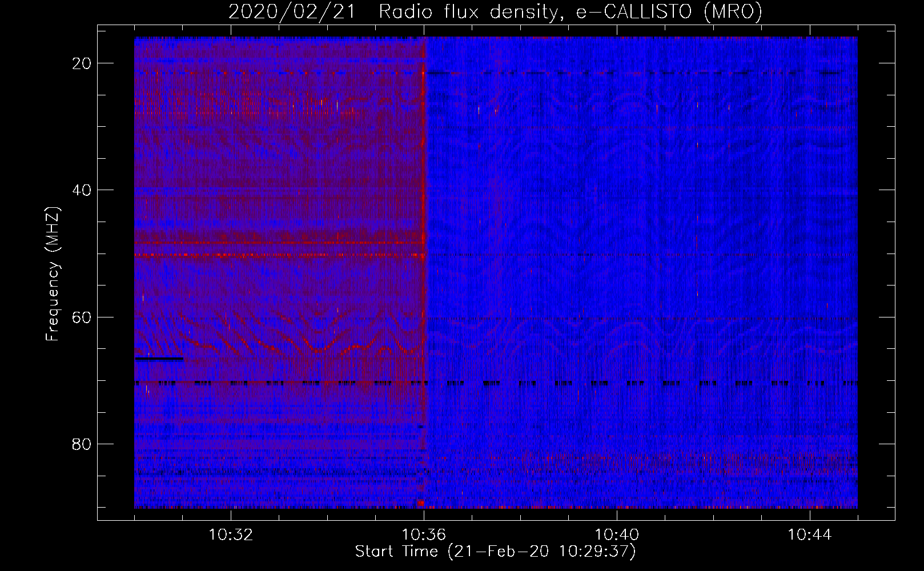Click the 80 frequency tick label
The height and width of the screenshot is (571, 924).
(x=82, y=444)
